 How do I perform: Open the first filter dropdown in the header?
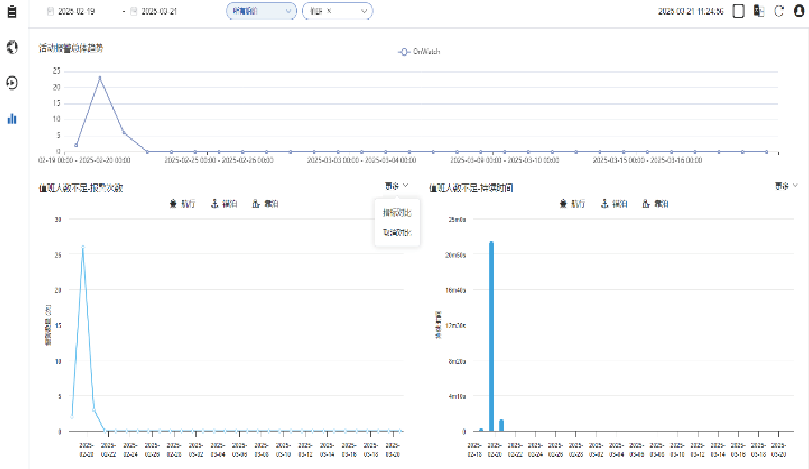coord(261,11)
